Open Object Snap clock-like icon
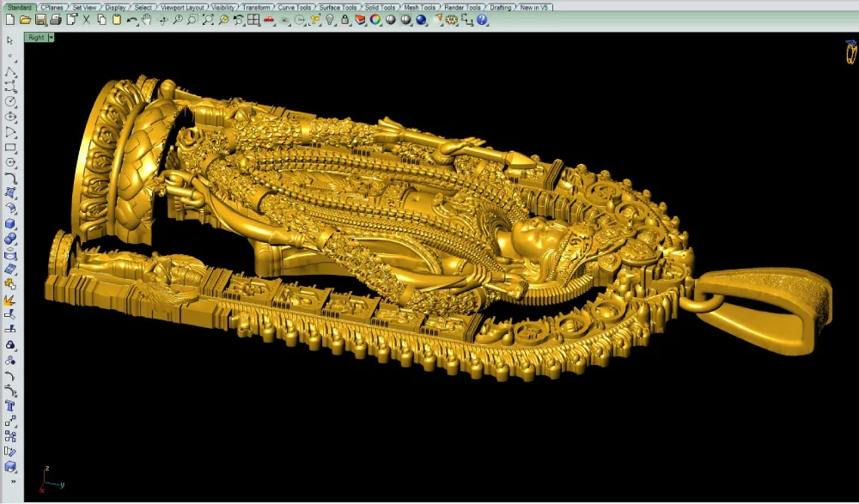This screenshot has width=859, height=504. pyautogui.click(x=300, y=20)
